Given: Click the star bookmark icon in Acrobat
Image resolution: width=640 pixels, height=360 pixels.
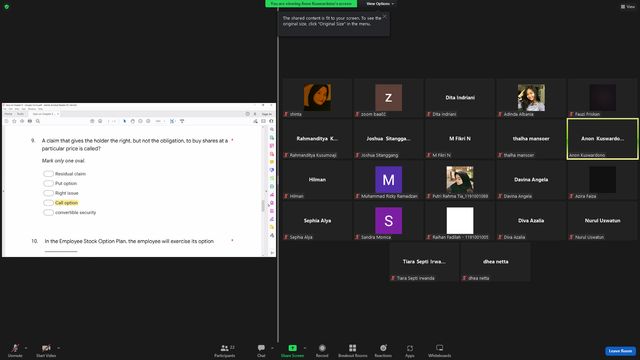Looking at the screenshot, I should pyautogui.click(x=14, y=121).
